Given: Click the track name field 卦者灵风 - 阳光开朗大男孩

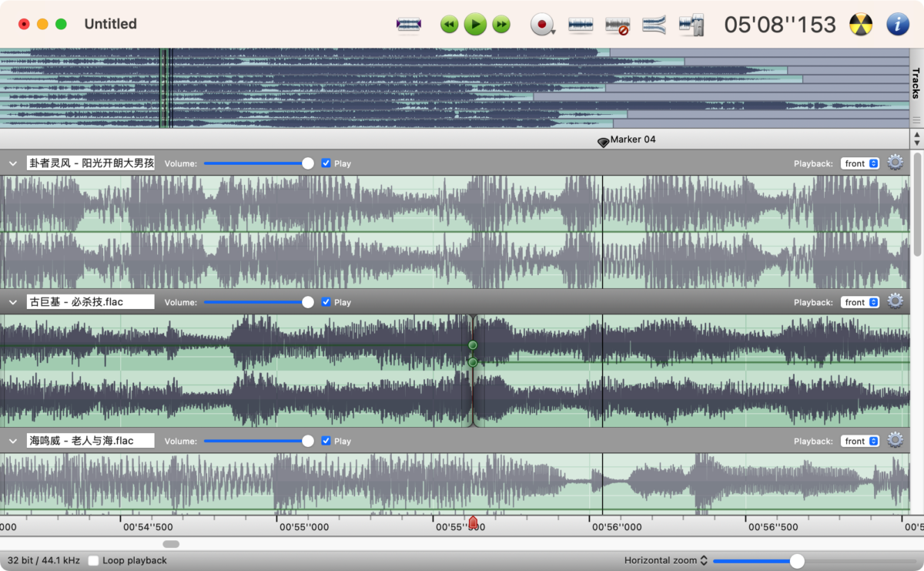Looking at the screenshot, I should click(91, 163).
